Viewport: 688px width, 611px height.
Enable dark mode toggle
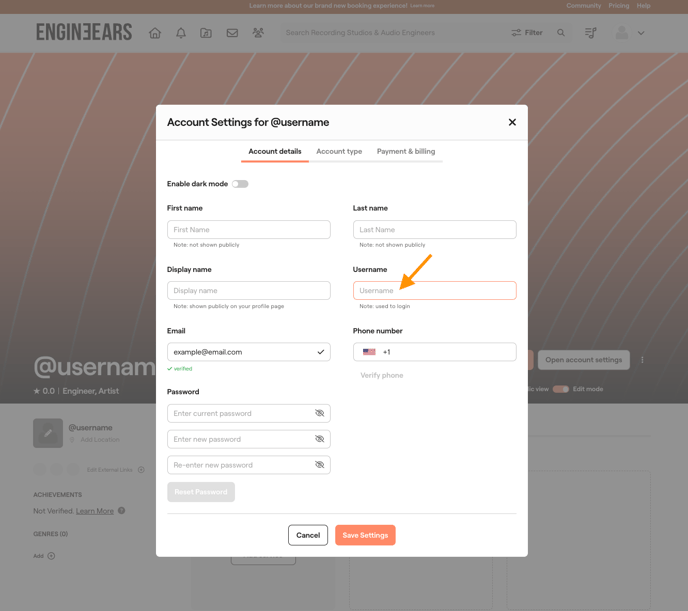(x=240, y=184)
